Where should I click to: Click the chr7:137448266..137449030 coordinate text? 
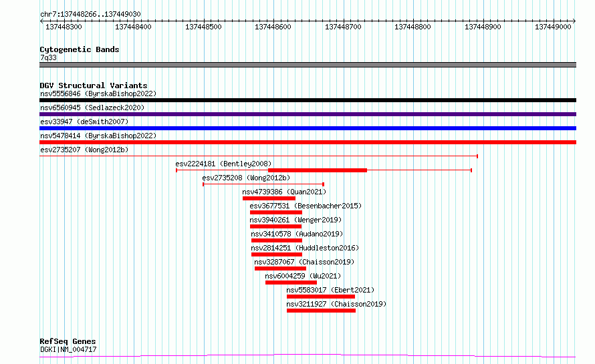pos(90,15)
